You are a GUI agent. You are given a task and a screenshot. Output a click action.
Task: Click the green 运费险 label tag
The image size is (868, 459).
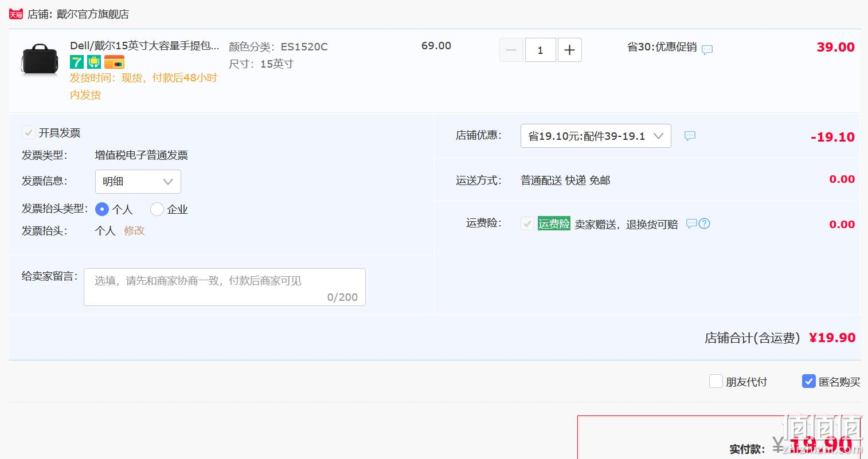(554, 223)
